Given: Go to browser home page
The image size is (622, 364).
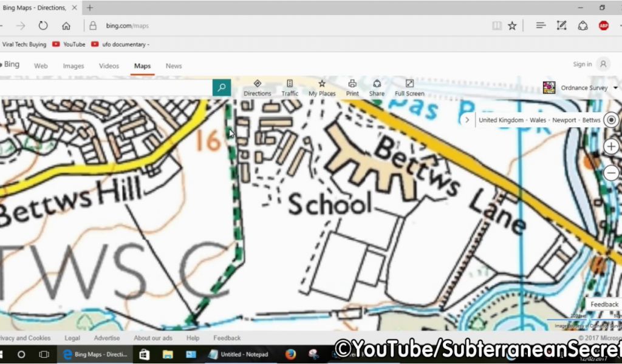Looking at the screenshot, I should (66, 25).
